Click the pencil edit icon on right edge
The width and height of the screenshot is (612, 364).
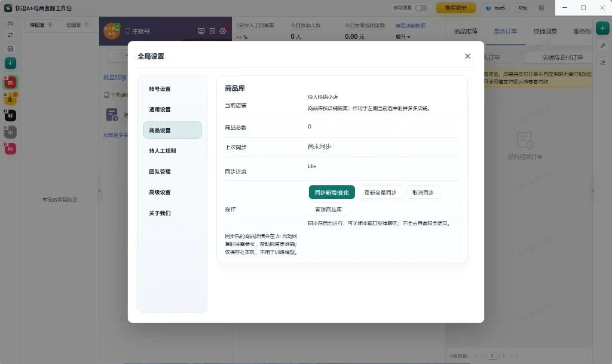[602, 45]
